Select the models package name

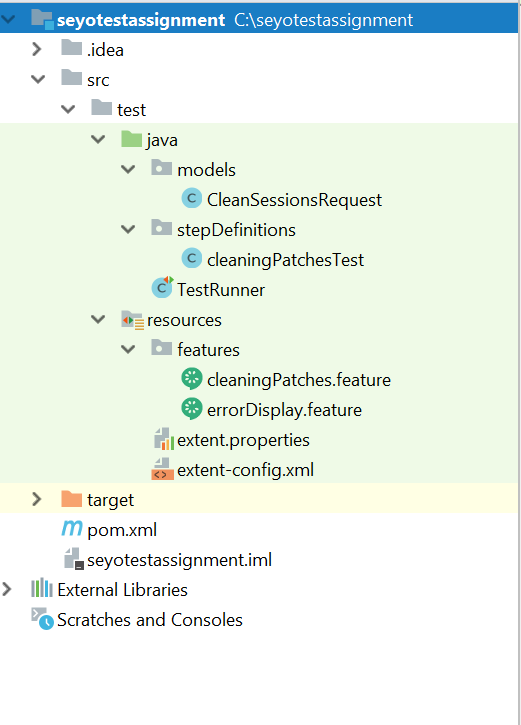pyautogui.click(x=206, y=170)
